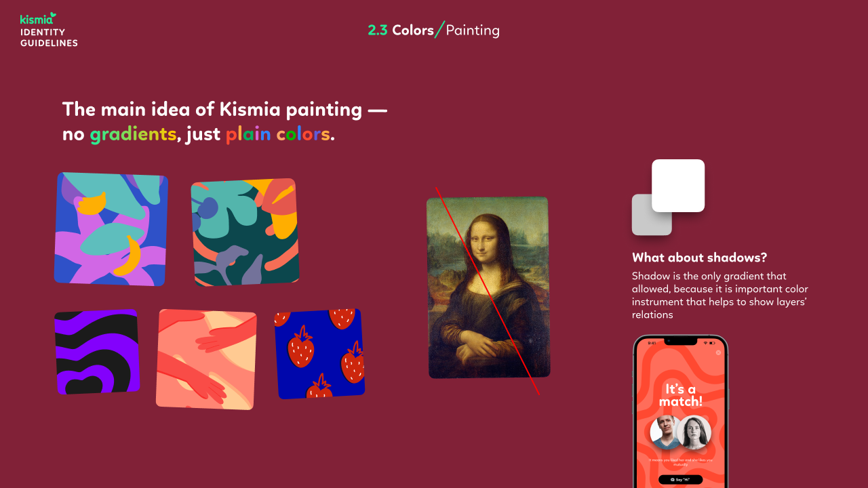868x488 pixels.
Task: Select the blue and purple leaves illustration
Action: click(111, 228)
